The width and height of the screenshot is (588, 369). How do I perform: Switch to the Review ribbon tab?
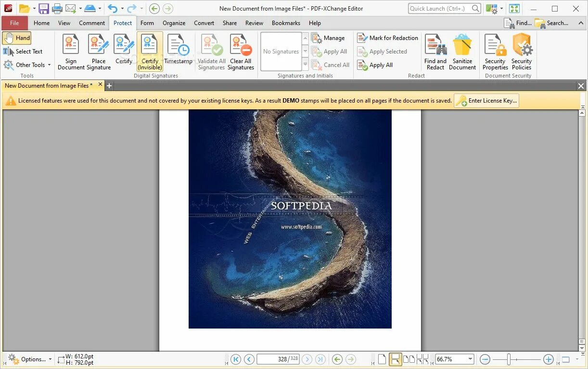[x=254, y=23]
